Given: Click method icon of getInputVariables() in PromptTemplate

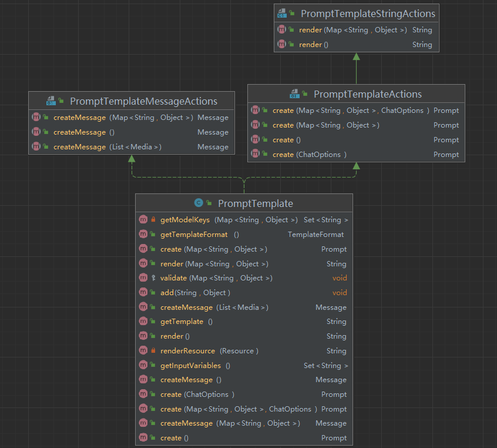Looking at the screenshot, I should [143, 365].
